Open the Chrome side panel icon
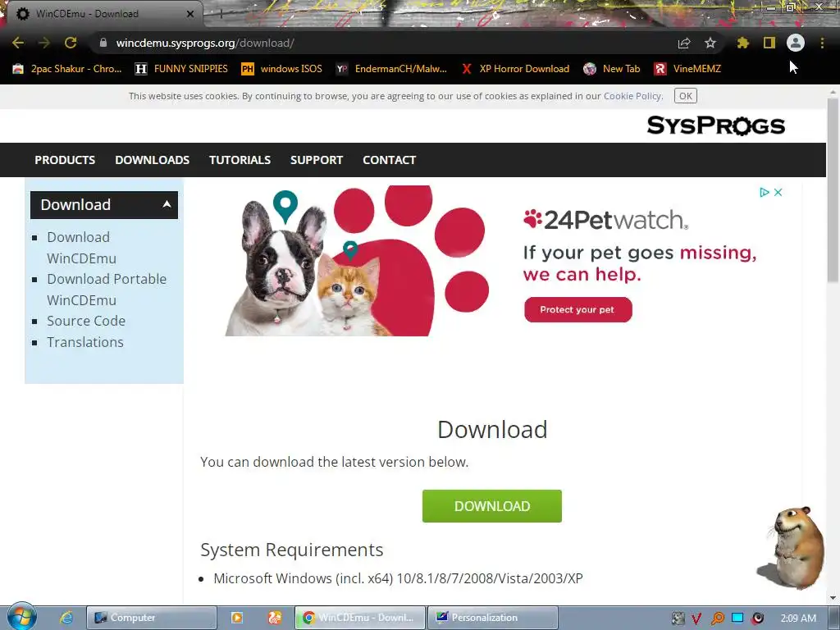Screen dimensions: 840x630 click(x=769, y=43)
